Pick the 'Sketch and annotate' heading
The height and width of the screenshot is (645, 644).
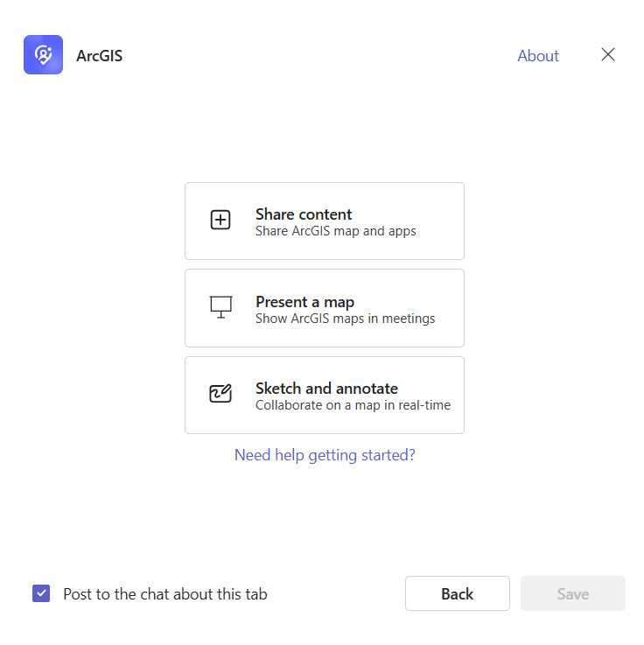point(326,389)
